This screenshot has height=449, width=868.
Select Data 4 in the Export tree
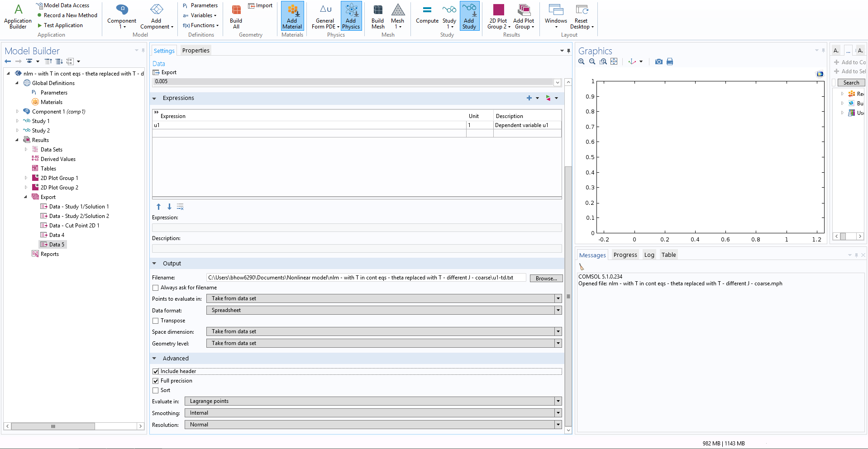pyautogui.click(x=57, y=235)
